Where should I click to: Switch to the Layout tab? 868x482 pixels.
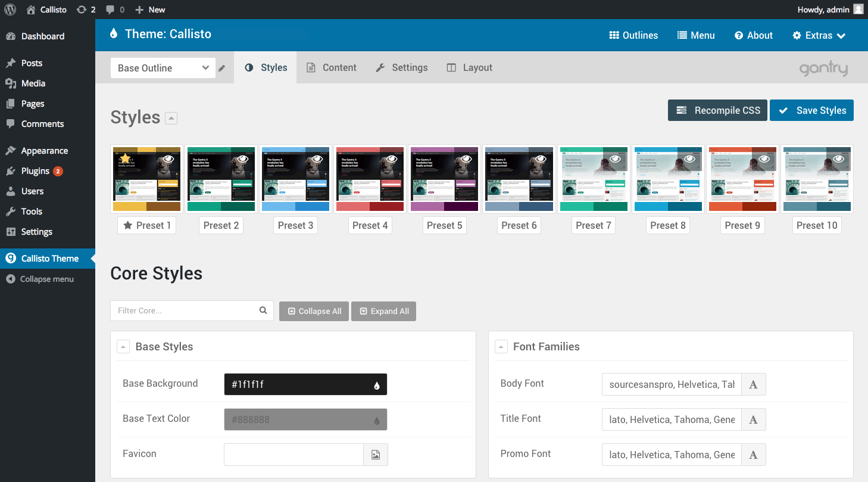point(469,67)
